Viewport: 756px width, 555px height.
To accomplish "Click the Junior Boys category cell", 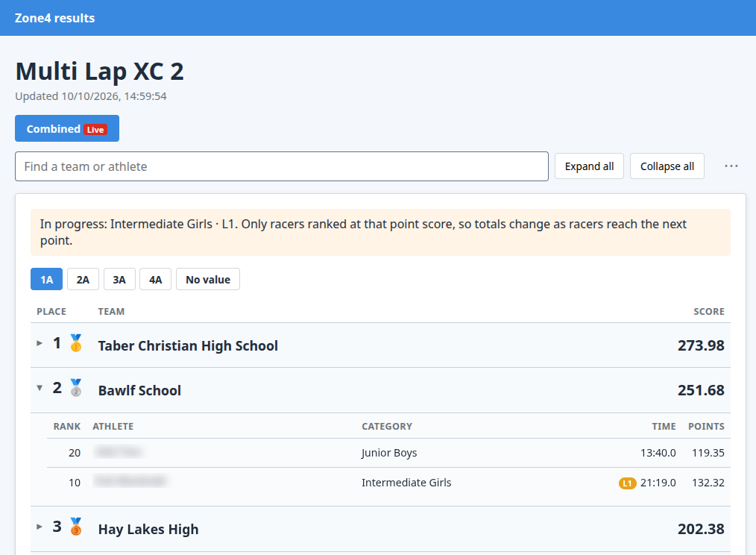I will pyautogui.click(x=389, y=453).
